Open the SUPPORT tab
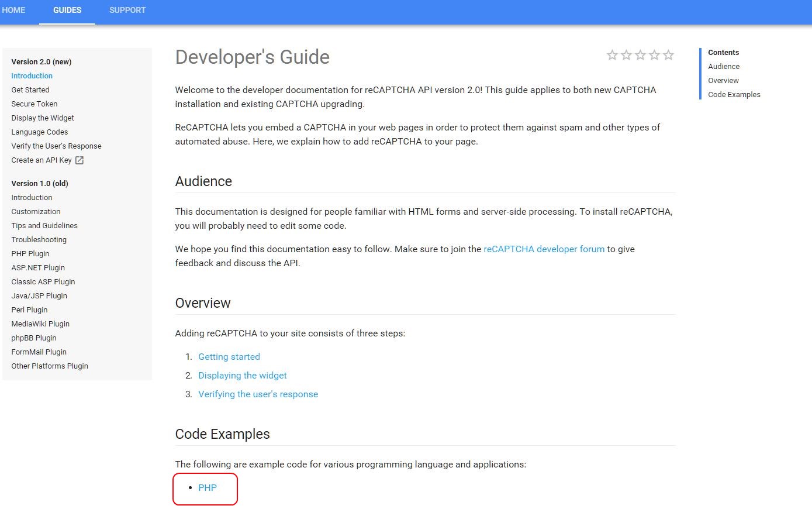The image size is (812, 509). [x=127, y=10]
